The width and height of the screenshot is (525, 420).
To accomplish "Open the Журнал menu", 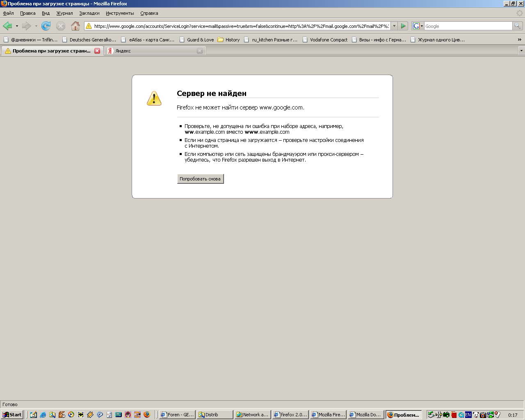I will coord(64,13).
